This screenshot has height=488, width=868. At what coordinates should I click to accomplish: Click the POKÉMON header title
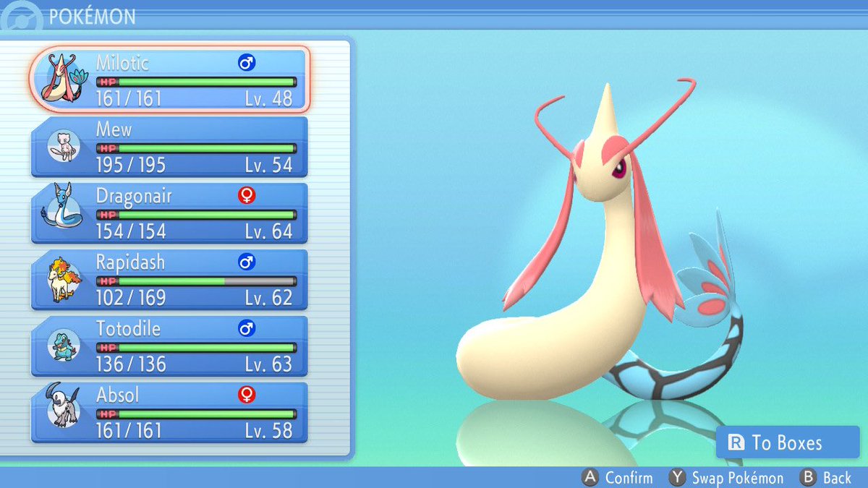pos(91,16)
